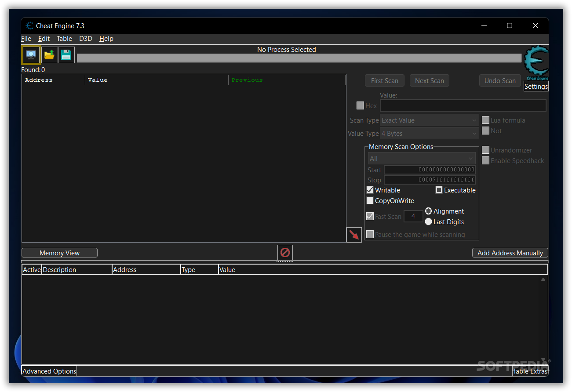Click the scan progress bar
Image resolution: width=572 pixels, height=392 pixels.
click(299, 58)
